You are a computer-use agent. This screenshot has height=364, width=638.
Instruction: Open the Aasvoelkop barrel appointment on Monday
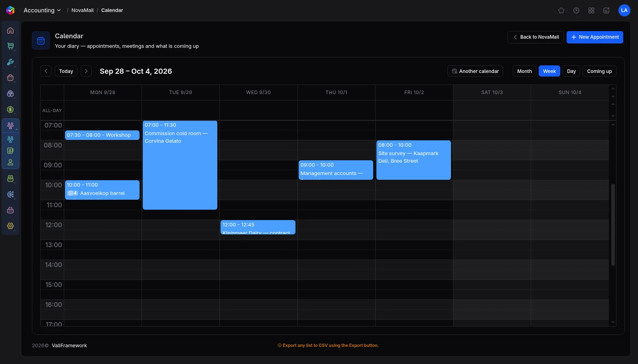click(x=102, y=190)
